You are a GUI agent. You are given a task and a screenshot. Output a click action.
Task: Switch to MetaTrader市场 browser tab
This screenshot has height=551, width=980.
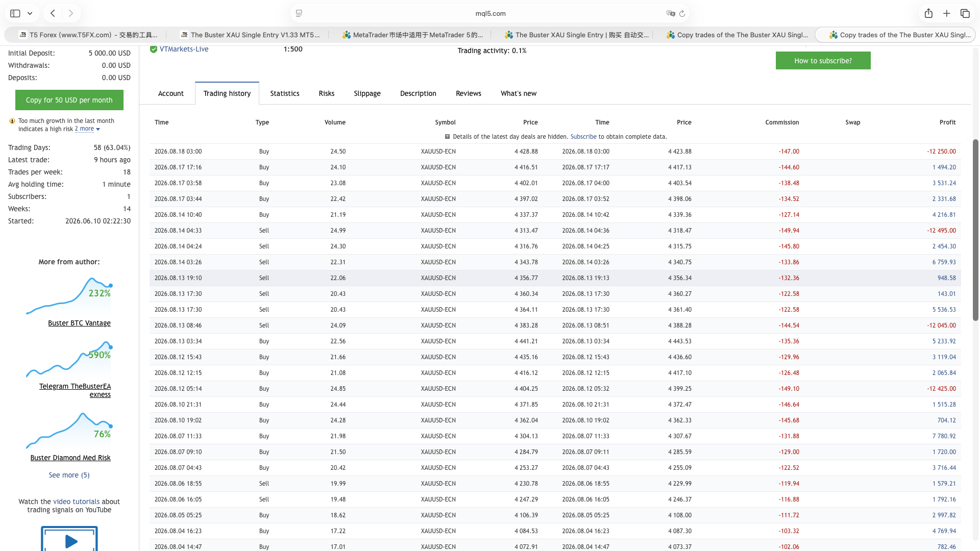(x=412, y=35)
